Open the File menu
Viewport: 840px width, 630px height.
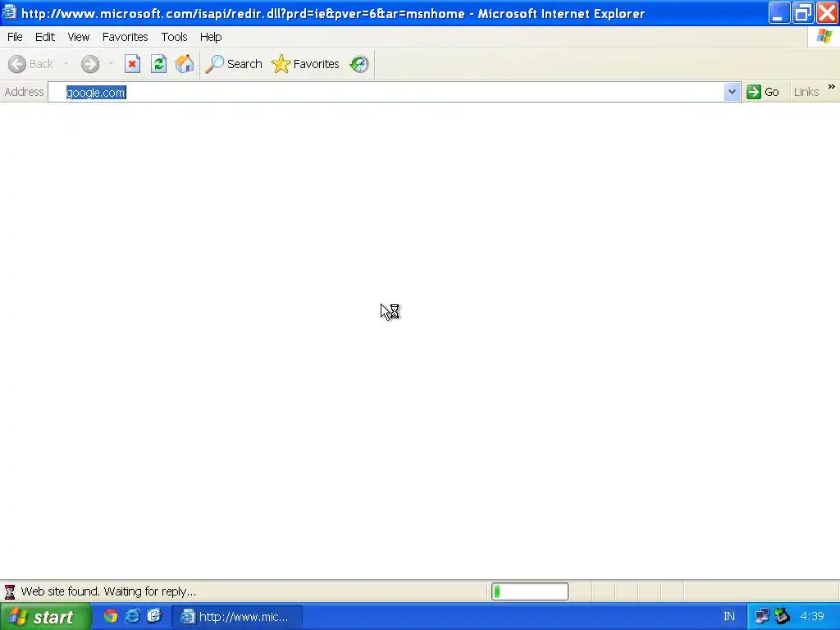point(15,37)
